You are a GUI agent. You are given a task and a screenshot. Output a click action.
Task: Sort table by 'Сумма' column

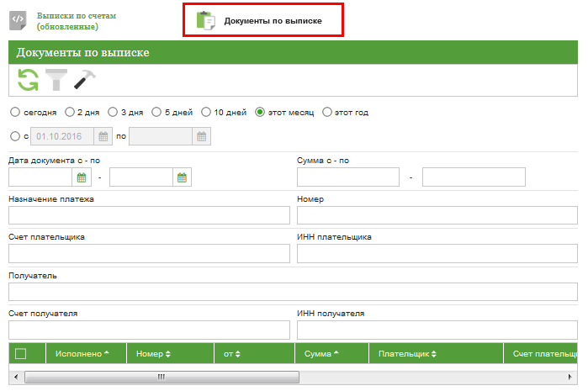323,354
